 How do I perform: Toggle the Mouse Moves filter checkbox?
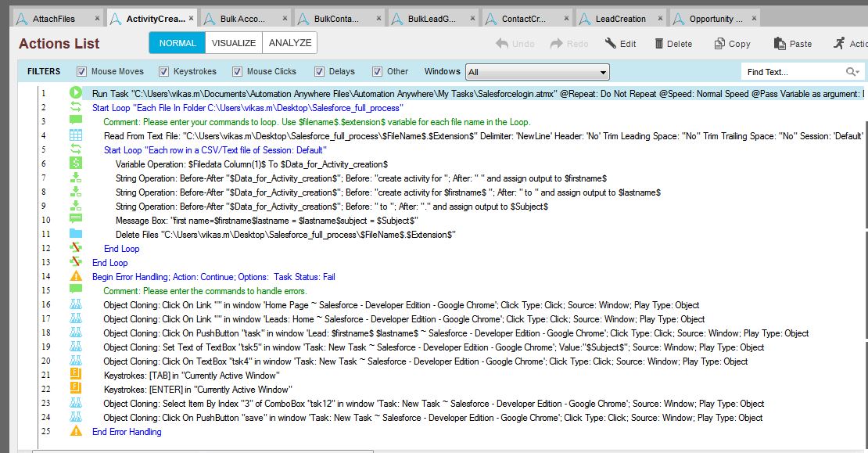(81, 72)
